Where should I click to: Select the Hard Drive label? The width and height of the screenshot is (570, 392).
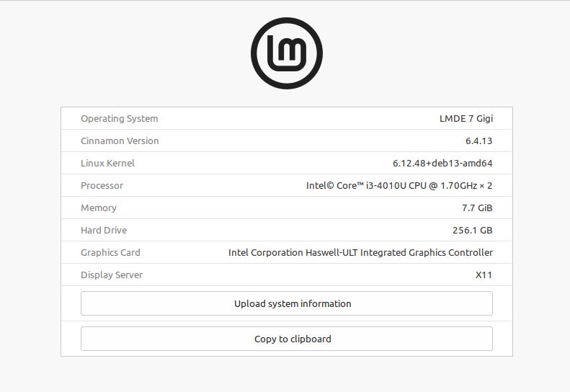pos(104,230)
